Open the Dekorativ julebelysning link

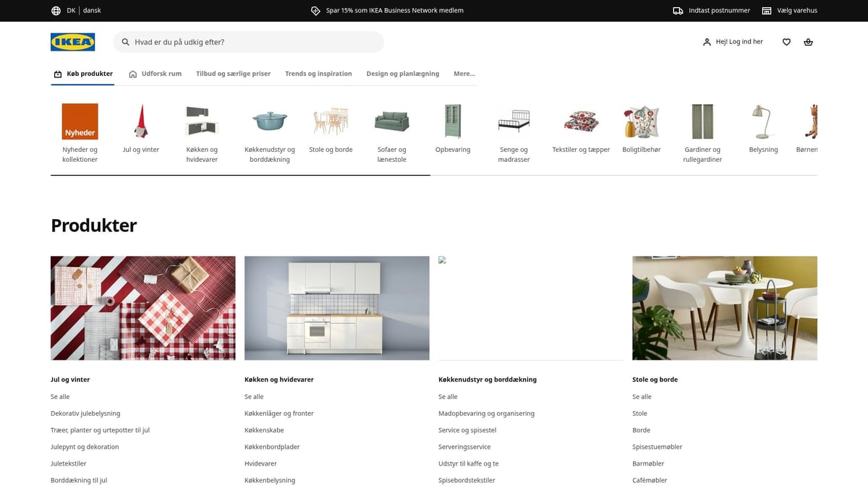coord(86,413)
